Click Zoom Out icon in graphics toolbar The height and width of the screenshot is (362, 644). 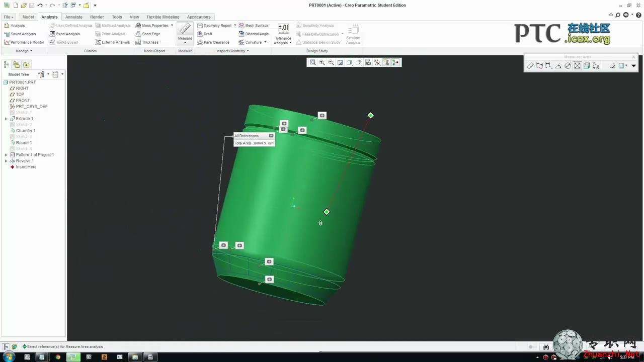[x=331, y=62]
